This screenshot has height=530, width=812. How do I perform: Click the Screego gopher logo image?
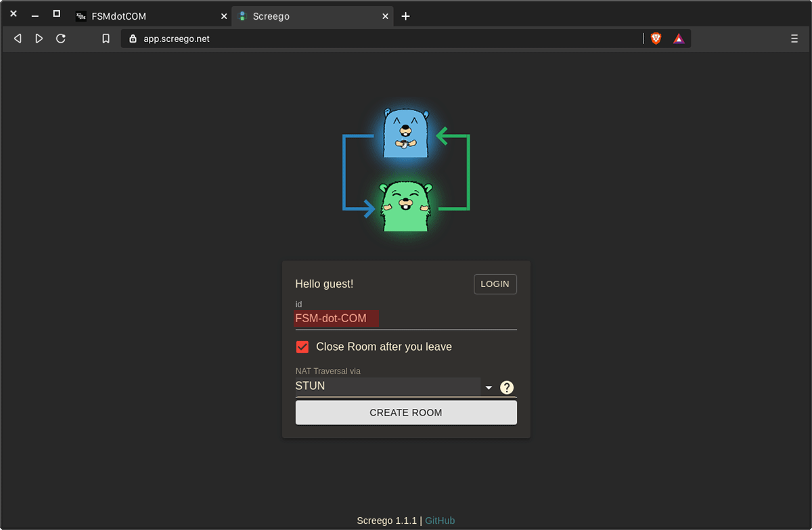[405, 170]
